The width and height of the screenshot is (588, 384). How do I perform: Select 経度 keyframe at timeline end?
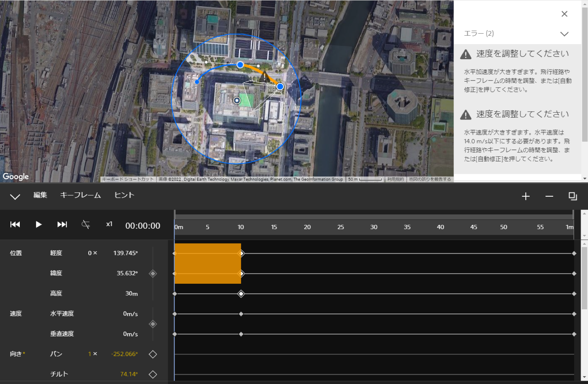coord(574,254)
